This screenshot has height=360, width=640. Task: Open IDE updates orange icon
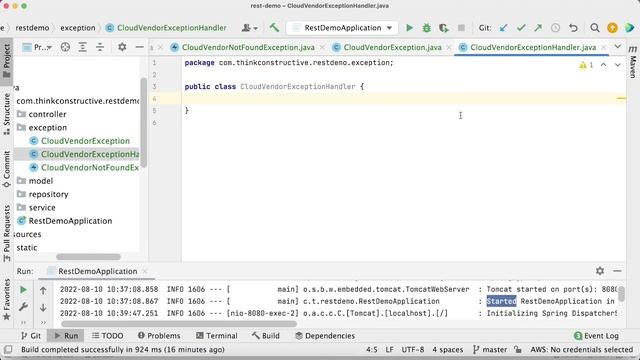(x=612, y=28)
